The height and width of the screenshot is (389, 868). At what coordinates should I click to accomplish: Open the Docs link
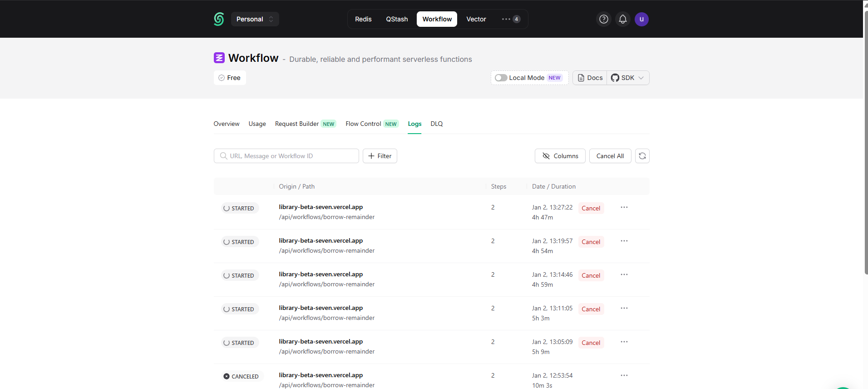click(x=590, y=78)
